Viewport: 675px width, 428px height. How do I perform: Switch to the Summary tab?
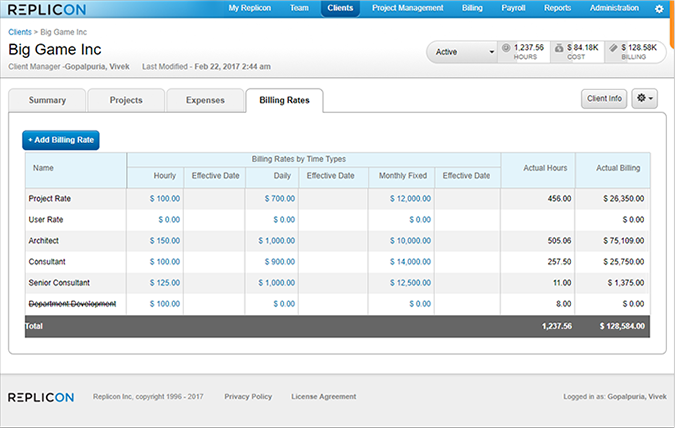click(x=47, y=100)
